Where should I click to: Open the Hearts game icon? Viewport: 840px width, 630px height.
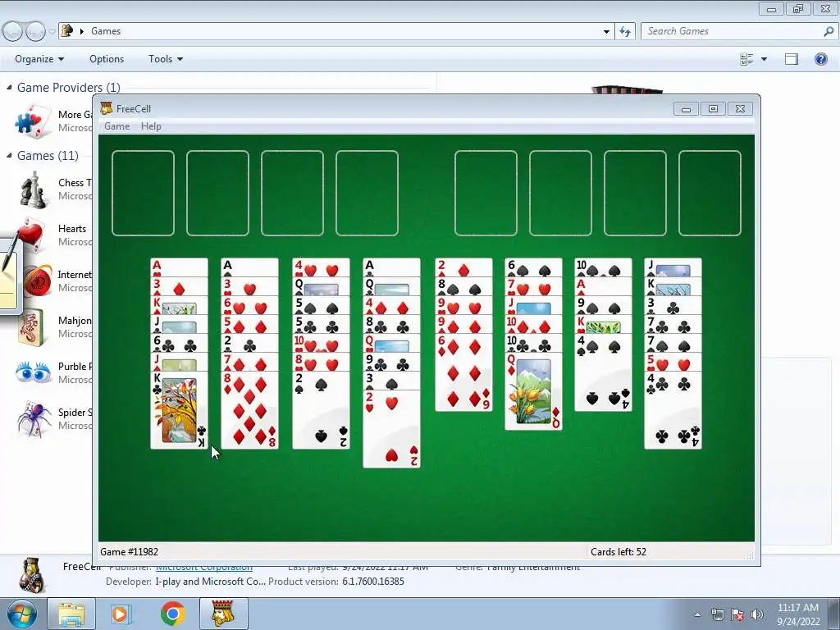[x=32, y=234]
